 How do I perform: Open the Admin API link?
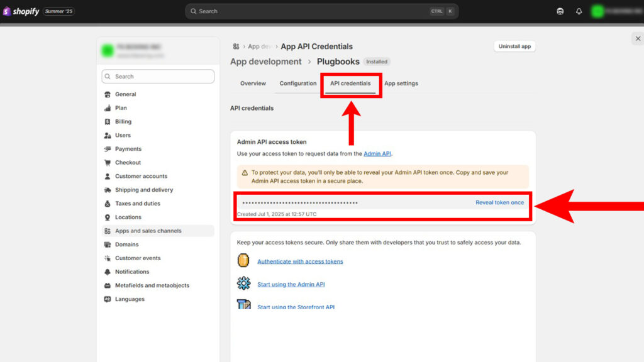pos(377,153)
